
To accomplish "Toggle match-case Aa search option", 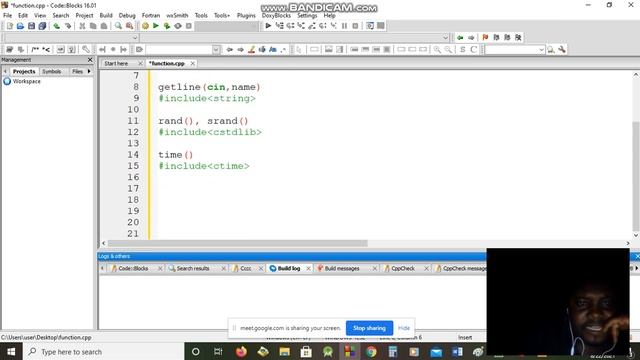I will [273, 49].
